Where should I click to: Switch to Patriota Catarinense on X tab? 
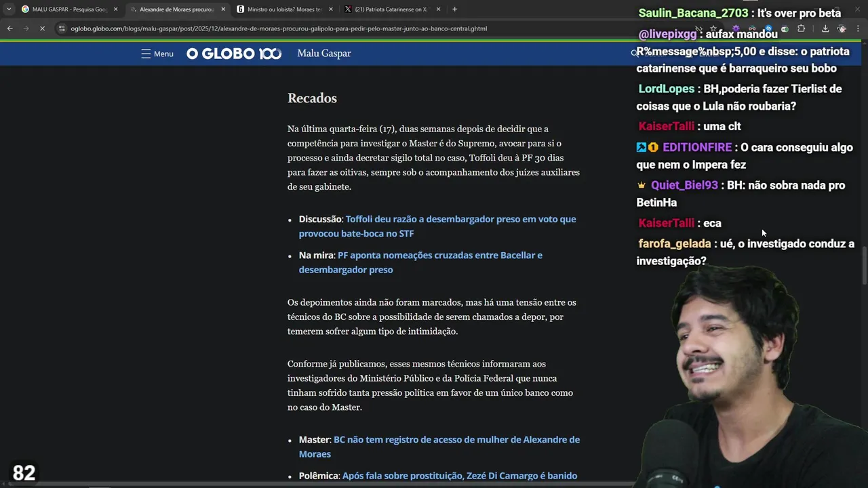click(393, 9)
